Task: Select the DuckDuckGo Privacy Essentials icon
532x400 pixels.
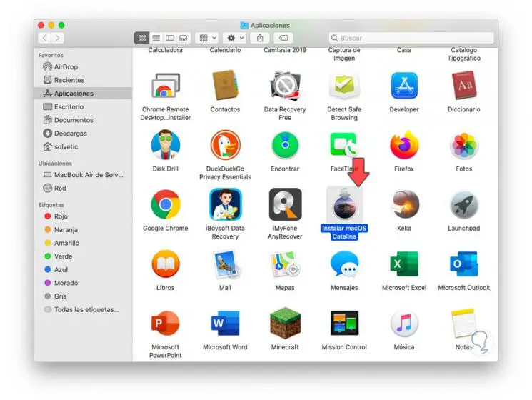Action: click(225, 145)
